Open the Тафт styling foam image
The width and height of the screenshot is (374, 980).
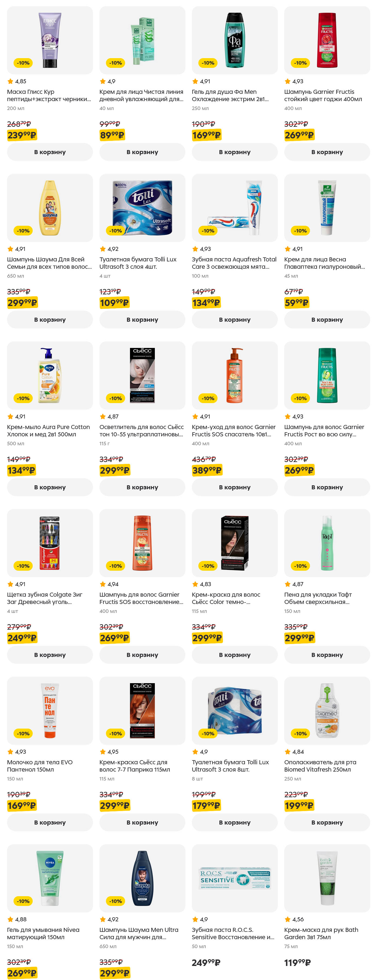327,543
